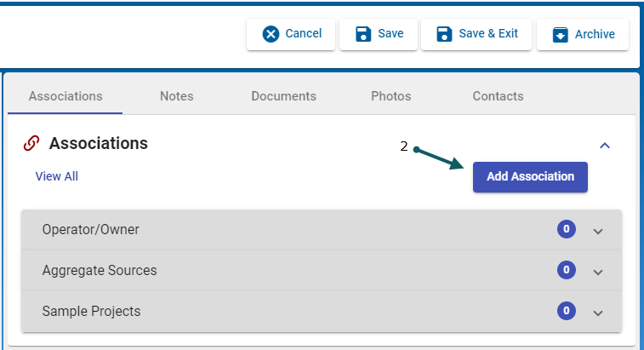This screenshot has height=350, width=644.
Task: Click the Operator/Owner panel title text
Action: [x=90, y=229]
